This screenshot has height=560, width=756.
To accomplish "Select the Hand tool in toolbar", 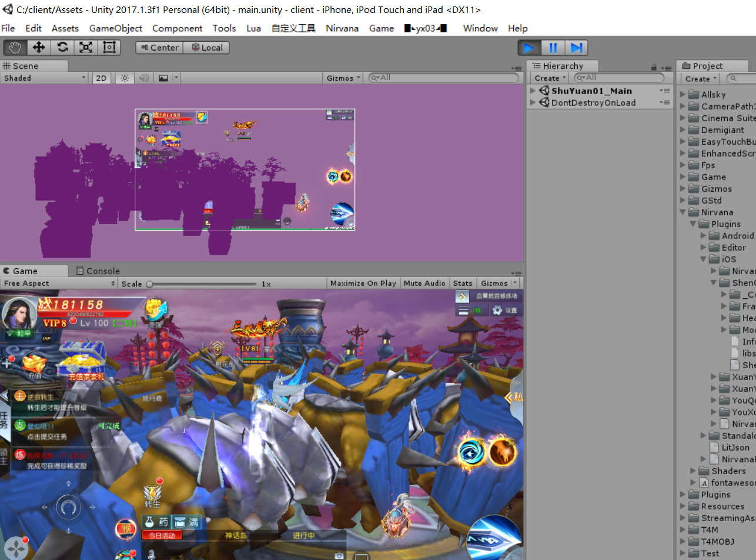I will [x=15, y=48].
